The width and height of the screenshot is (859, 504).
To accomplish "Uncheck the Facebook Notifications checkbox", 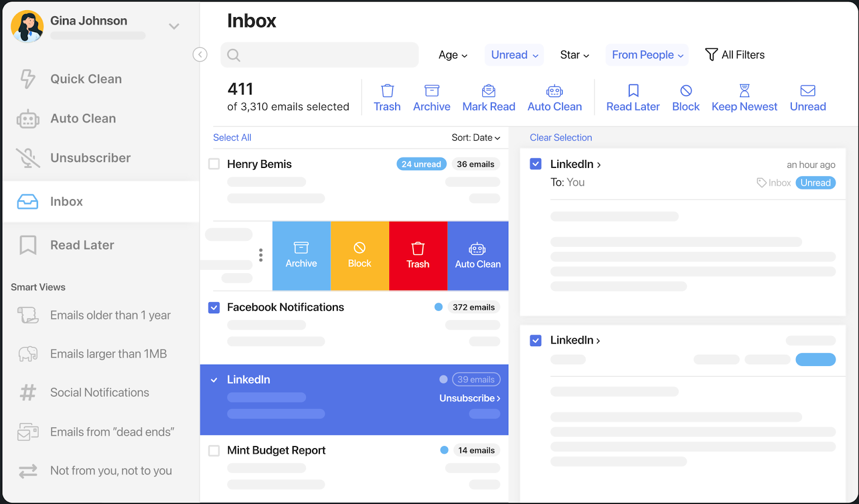I will (x=214, y=307).
